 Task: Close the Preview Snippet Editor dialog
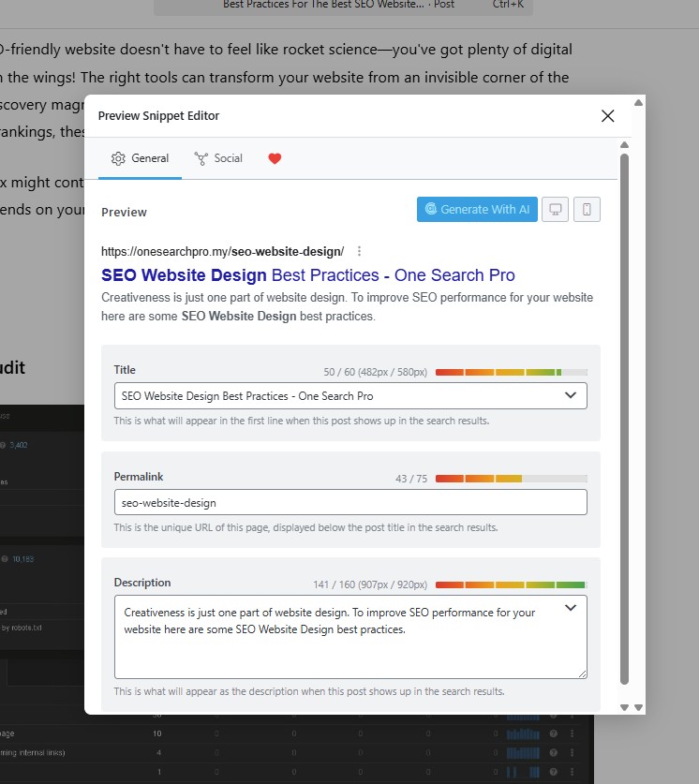(607, 116)
